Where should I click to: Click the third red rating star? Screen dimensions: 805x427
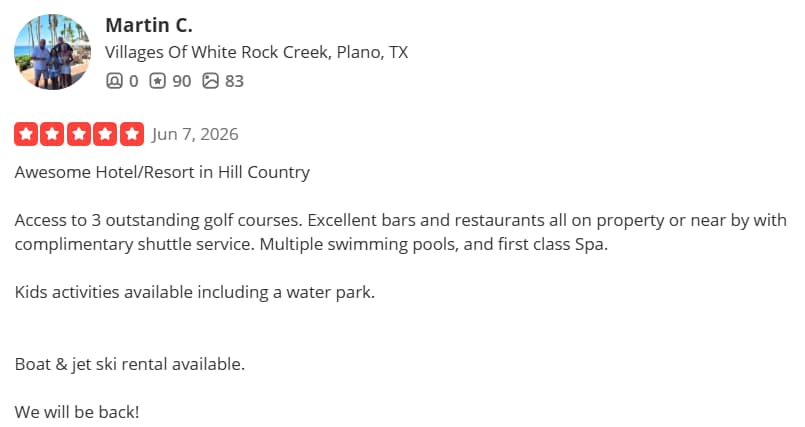pyautogui.click(x=79, y=134)
